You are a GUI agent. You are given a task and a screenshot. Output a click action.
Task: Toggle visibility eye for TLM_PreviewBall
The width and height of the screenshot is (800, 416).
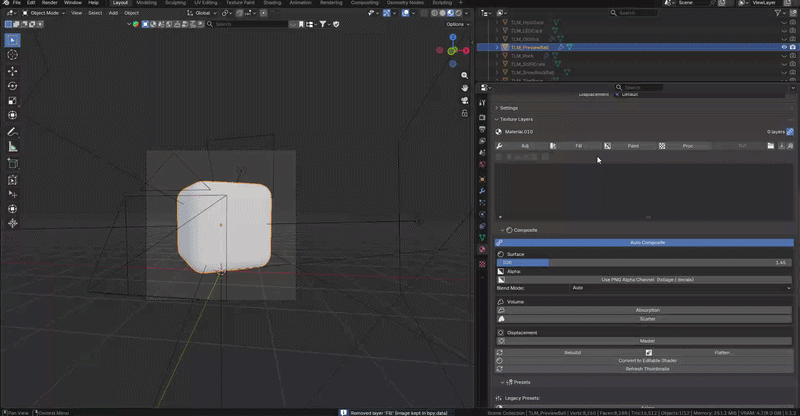coord(784,47)
